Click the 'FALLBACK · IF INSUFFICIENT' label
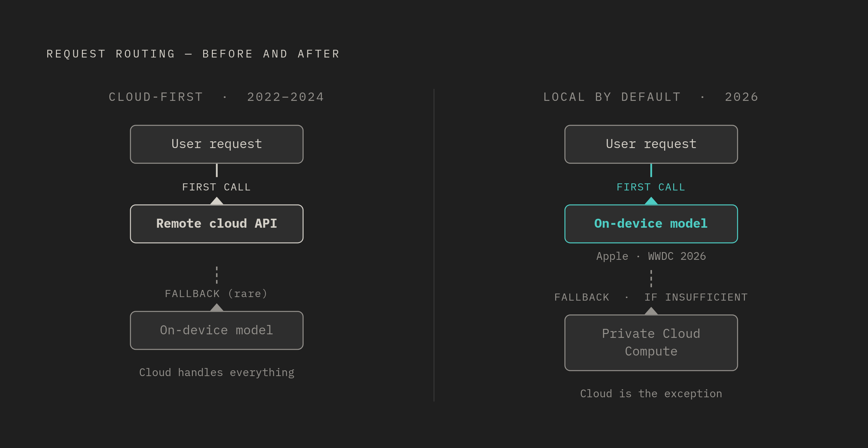This screenshot has height=448, width=868. [651, 297]
